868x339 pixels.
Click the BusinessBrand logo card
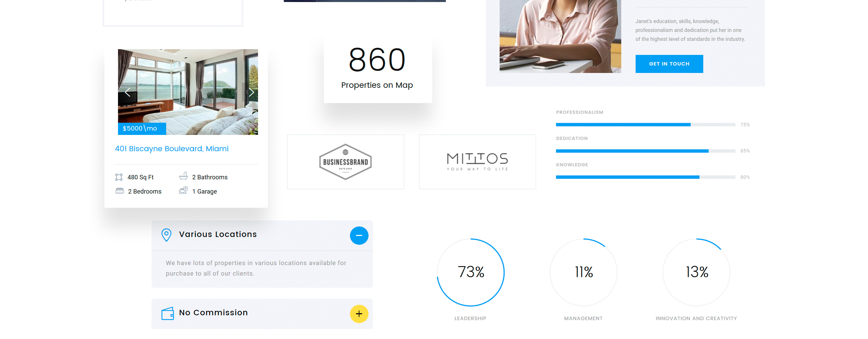[346, 162]
